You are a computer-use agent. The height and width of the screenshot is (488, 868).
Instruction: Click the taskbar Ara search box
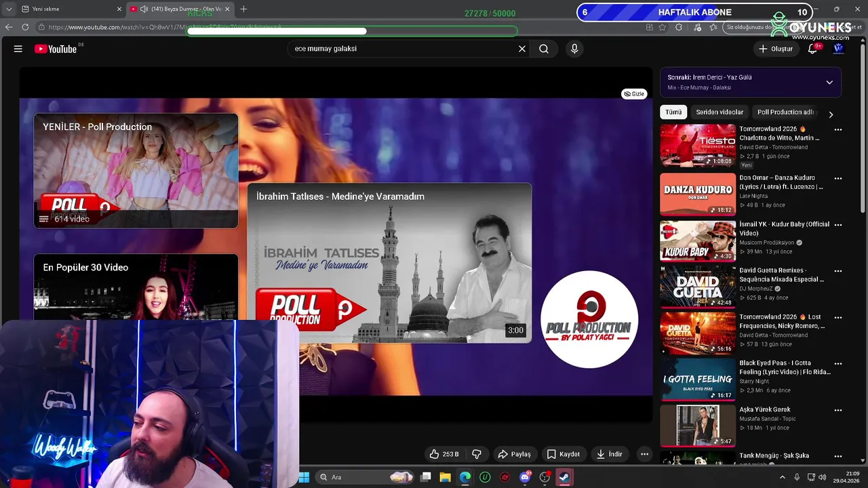(366, 477)
